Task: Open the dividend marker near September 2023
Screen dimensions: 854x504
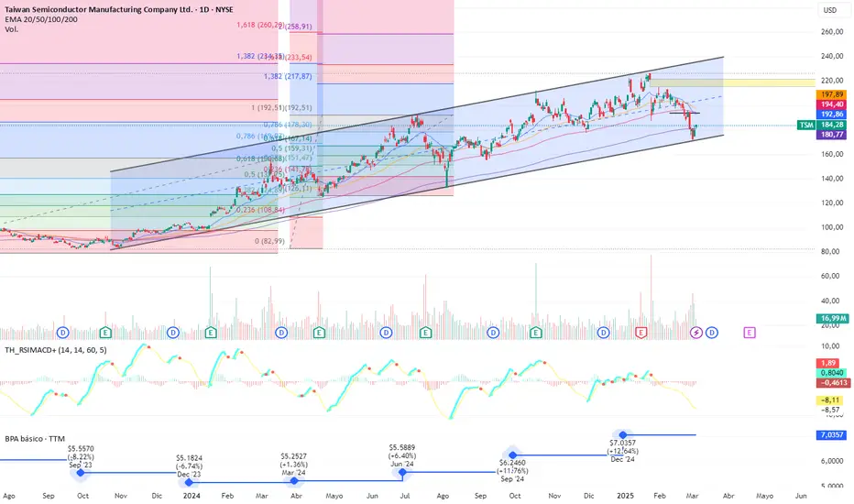Action: coord(63,333)
